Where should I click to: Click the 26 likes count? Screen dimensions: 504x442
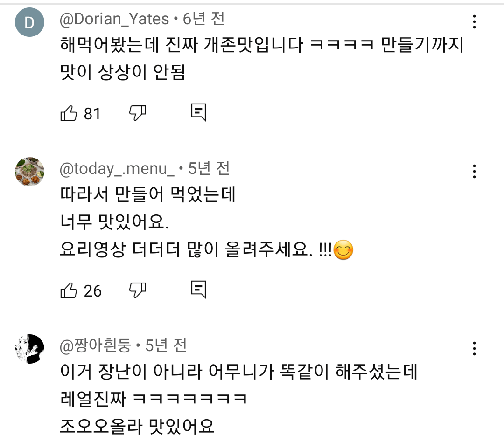click(92, 291)
